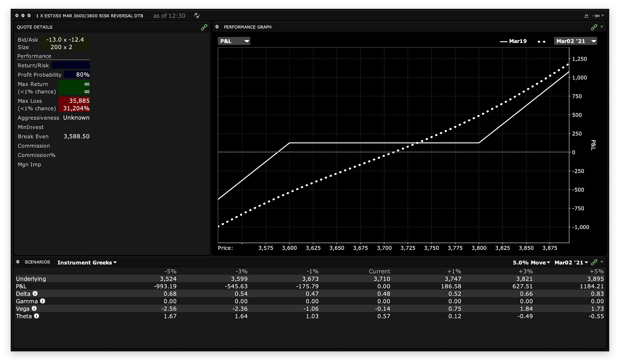Click the Gamma info icon
The image size is (620, 364).
tap(43, 301)
